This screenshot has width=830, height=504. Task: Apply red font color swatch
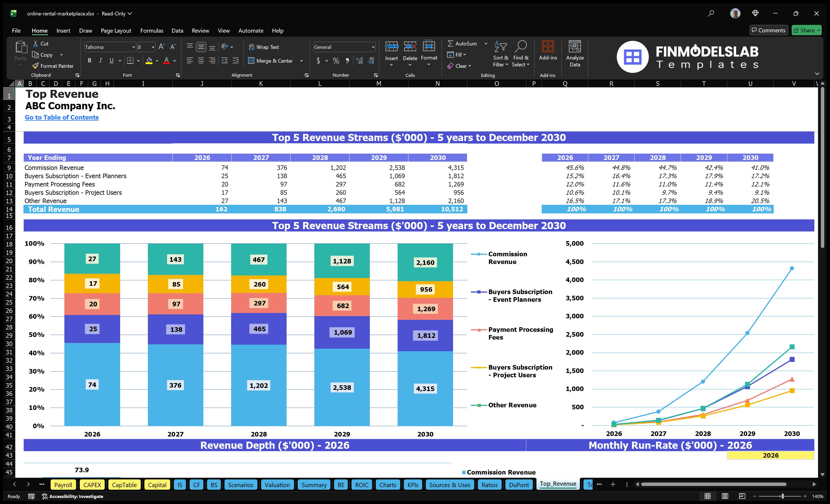(x=166, y=61)
